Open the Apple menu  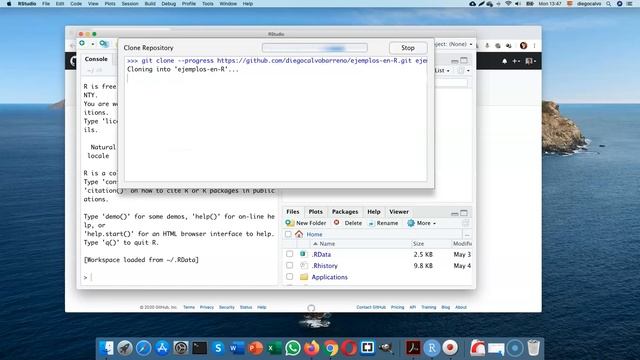9,4
